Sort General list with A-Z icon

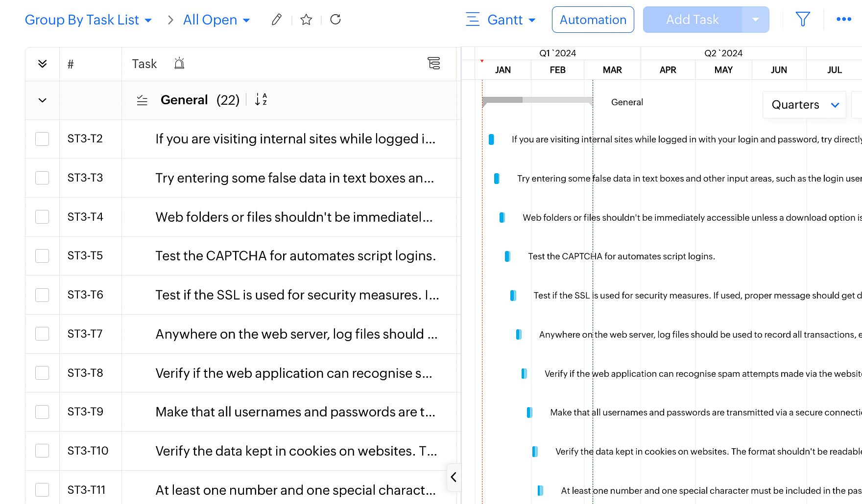(x=261, y=100)
